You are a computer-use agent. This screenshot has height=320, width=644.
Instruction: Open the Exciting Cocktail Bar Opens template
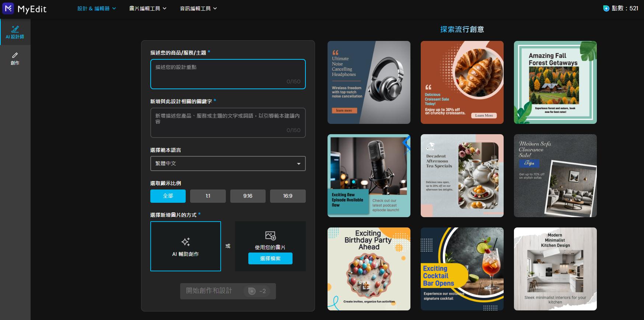tap(462, 269)
